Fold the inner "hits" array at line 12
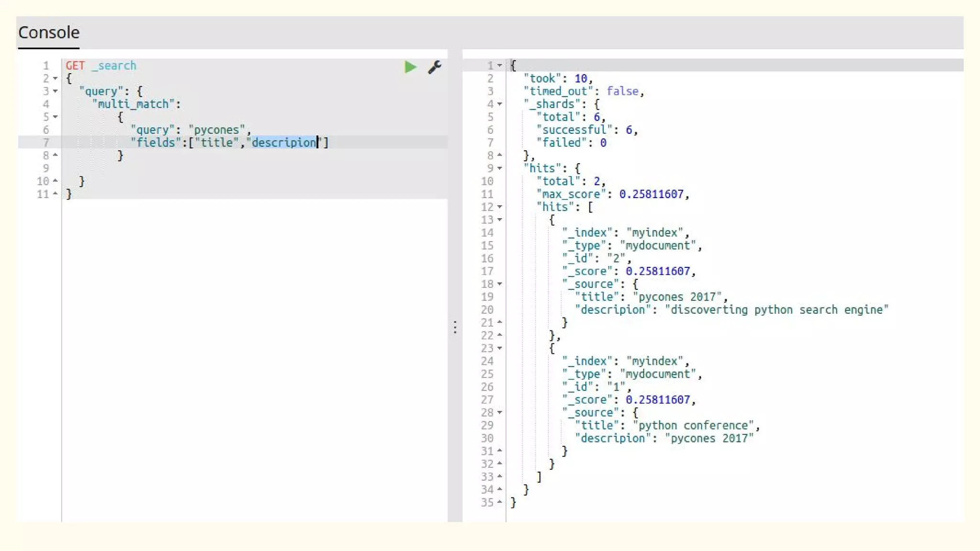This screenshot has height=551, width=980. [500, 207]
